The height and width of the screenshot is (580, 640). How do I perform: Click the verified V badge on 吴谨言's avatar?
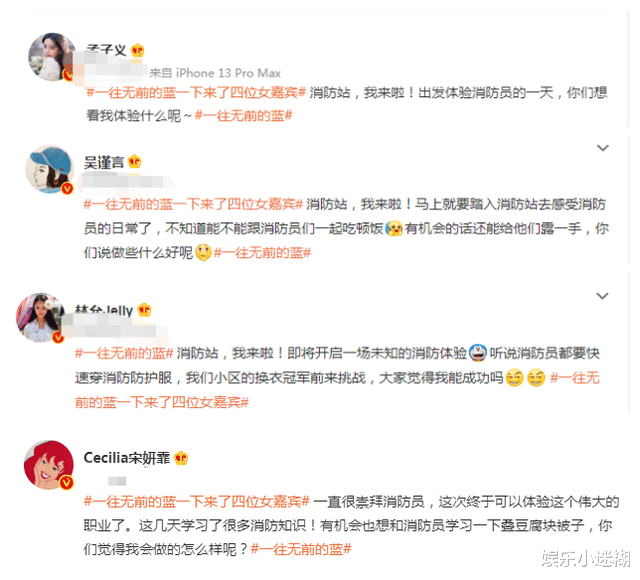67,188
